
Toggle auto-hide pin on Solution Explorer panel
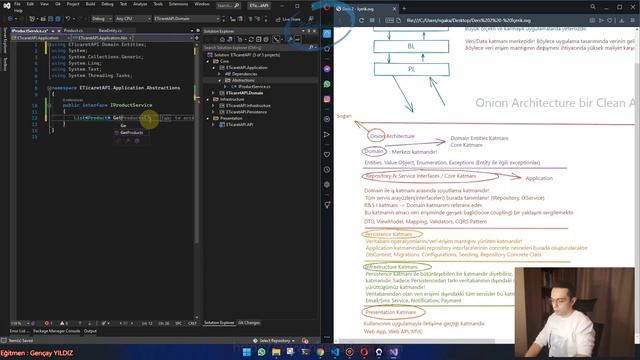tap(309, 31)
